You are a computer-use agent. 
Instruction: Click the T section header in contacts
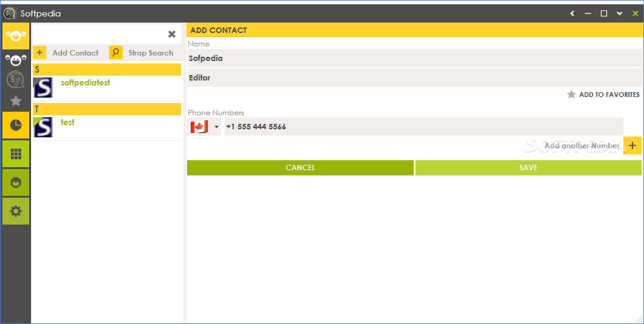coord(107,109)
